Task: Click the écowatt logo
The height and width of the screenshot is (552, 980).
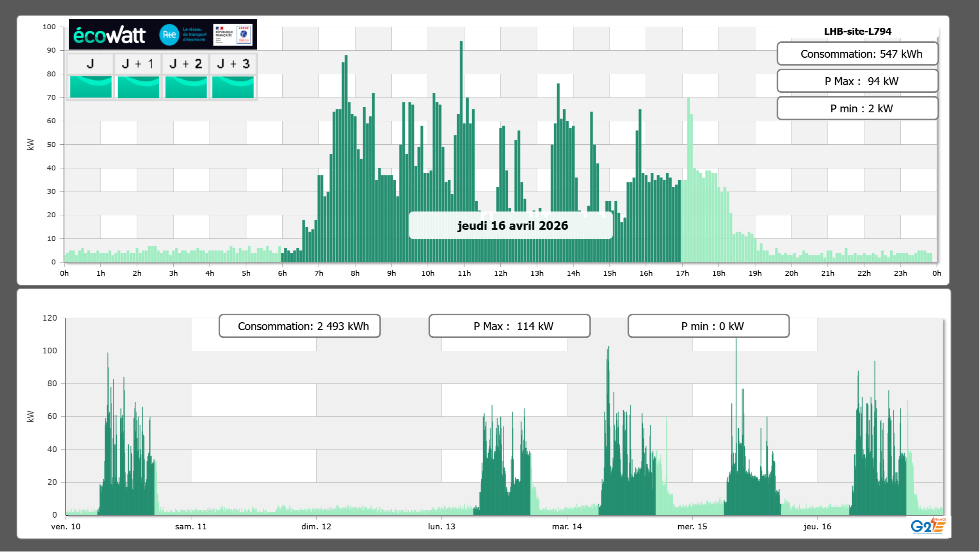Action: pyautogui.click(x=109, y=35)
